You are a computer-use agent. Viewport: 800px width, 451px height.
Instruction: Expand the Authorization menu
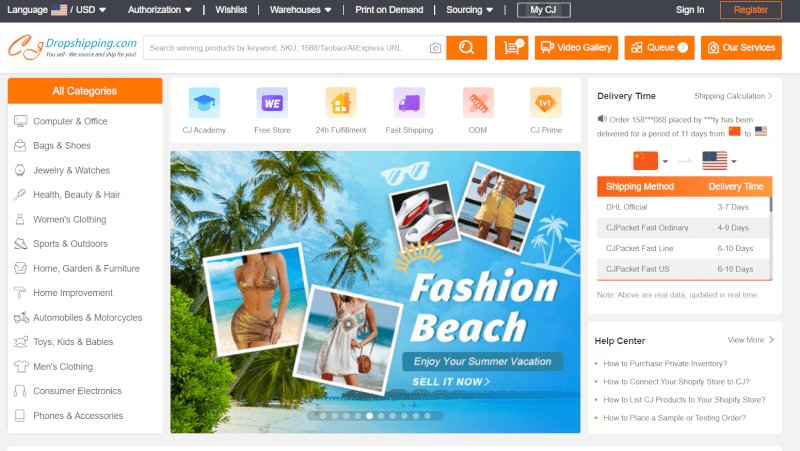pyautogui.click(x=160, y=10)
